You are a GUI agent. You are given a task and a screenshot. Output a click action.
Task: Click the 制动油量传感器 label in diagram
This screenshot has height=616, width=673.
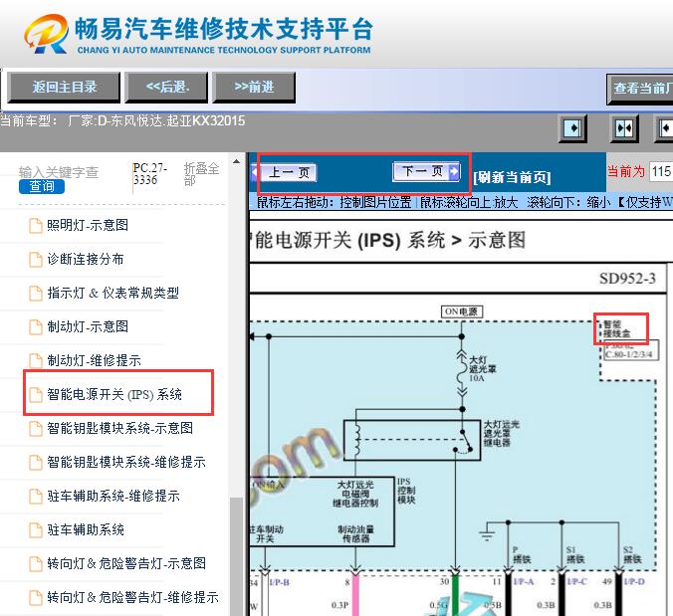(x=355, y=533)
